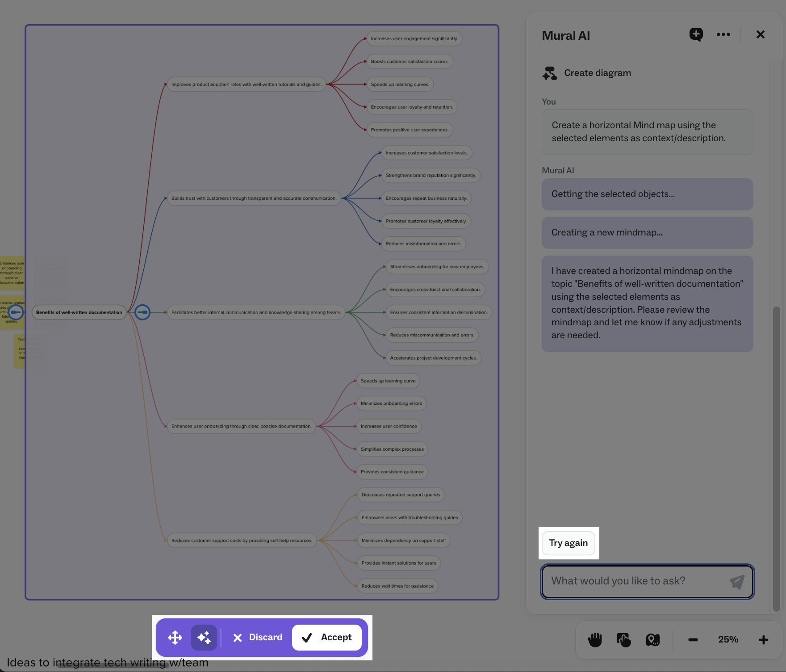Click 'Encourages cross-functional collaboration.' leaf
This screenshot has height=672, width=786.
pyautogui.click(x=435, y=290)
